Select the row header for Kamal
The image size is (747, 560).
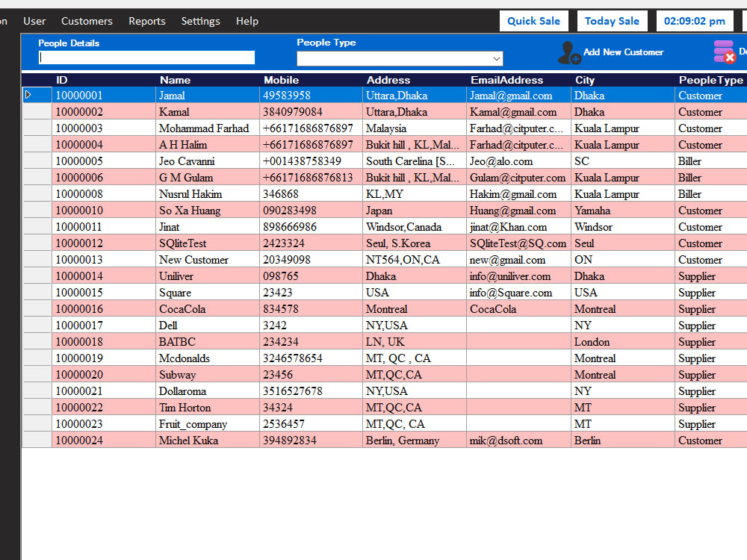coord(37,111)
